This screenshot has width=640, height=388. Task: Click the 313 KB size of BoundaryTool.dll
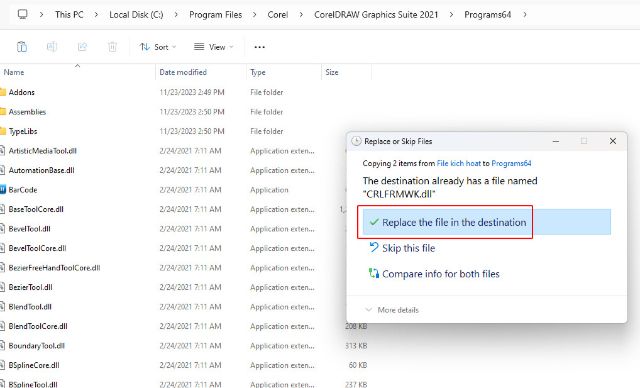coord(356,346)
